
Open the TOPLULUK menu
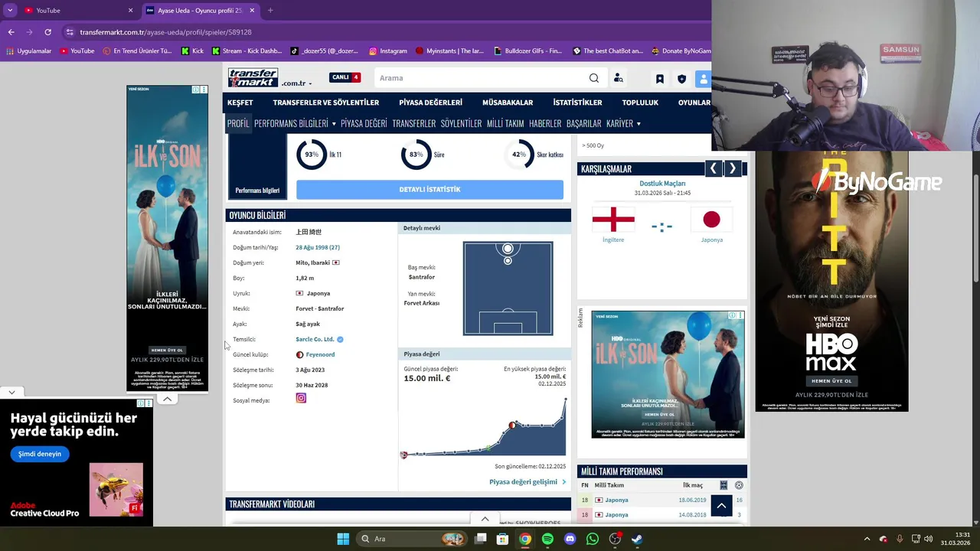tap(640, 103)
